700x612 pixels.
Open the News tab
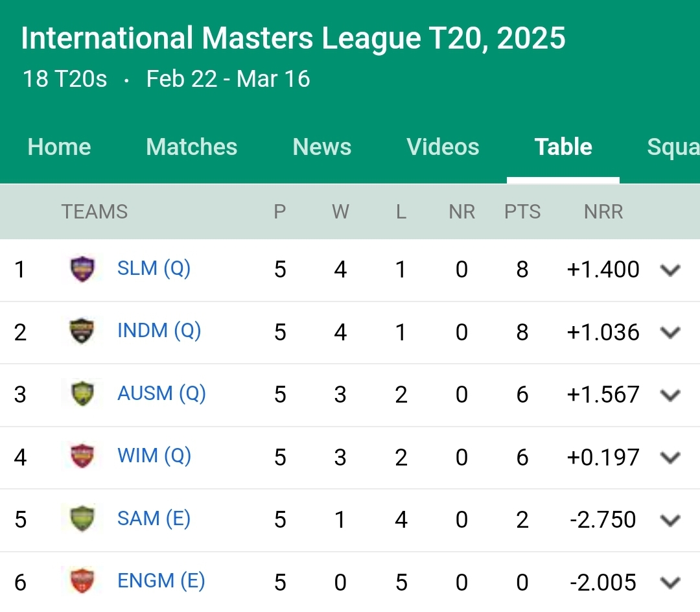click(x=322, y=147)
